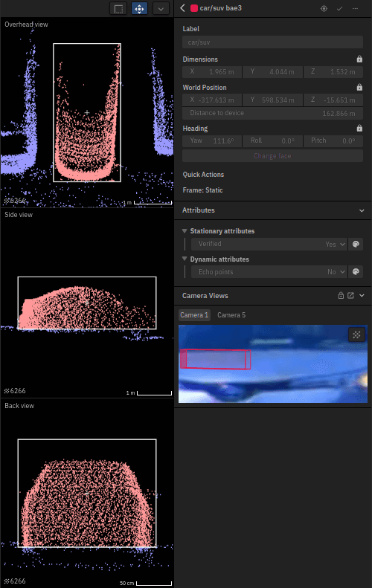
Task: Click the car/suv Label field
Action: (272, 42)
